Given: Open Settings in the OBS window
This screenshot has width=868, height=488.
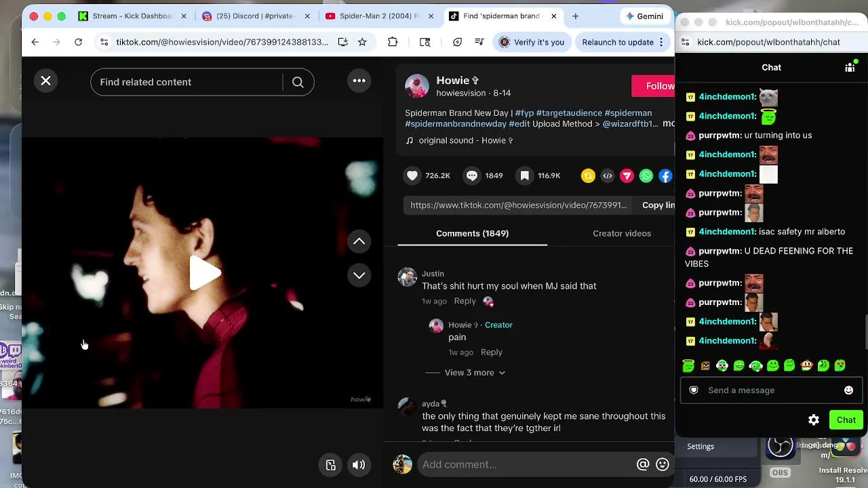Looking at the screenshot, I should tap(701, 447).
